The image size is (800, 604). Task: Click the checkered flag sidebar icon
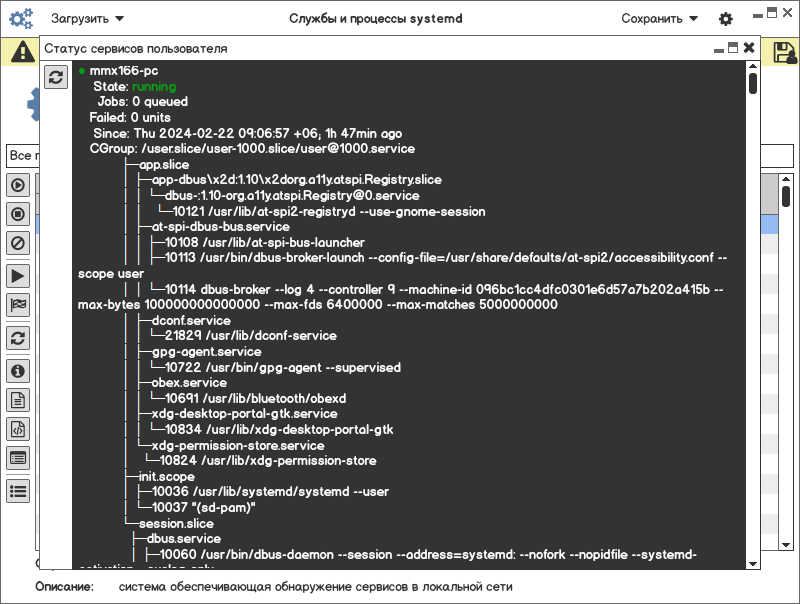pos(18,305)
